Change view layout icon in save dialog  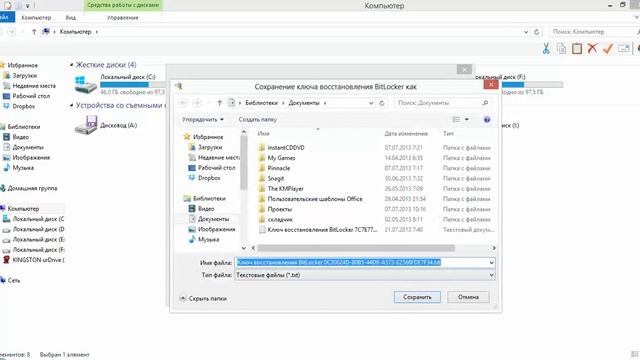coord(456,120)
